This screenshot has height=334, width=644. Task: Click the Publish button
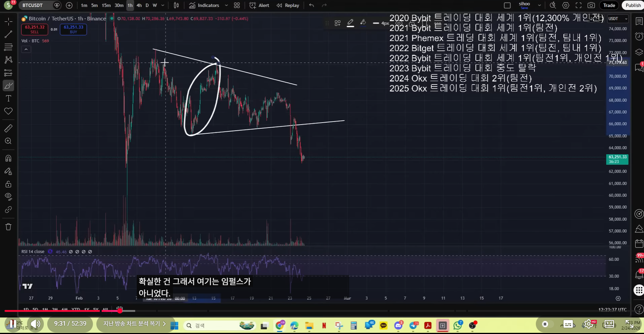click(x=633, y=5)
